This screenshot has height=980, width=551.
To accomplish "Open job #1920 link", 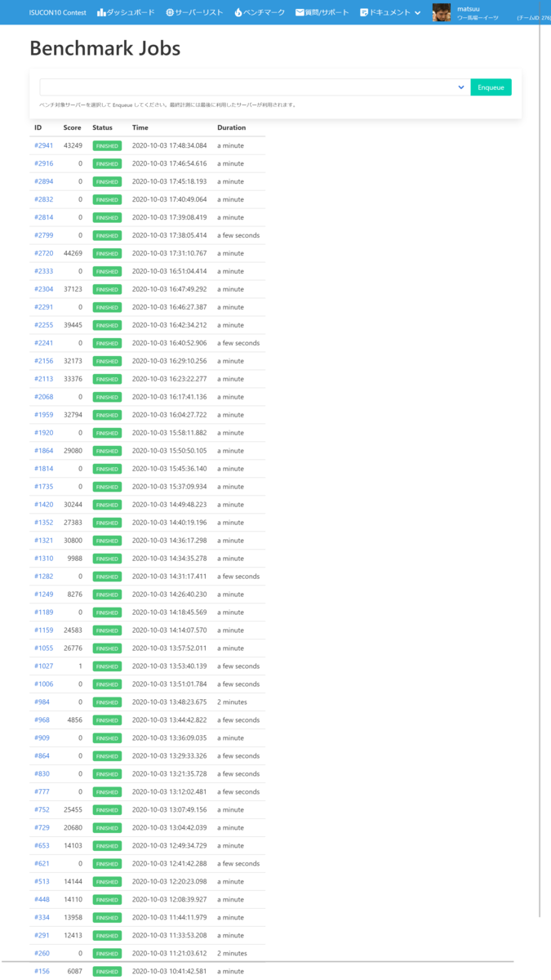I will (43, 433).
